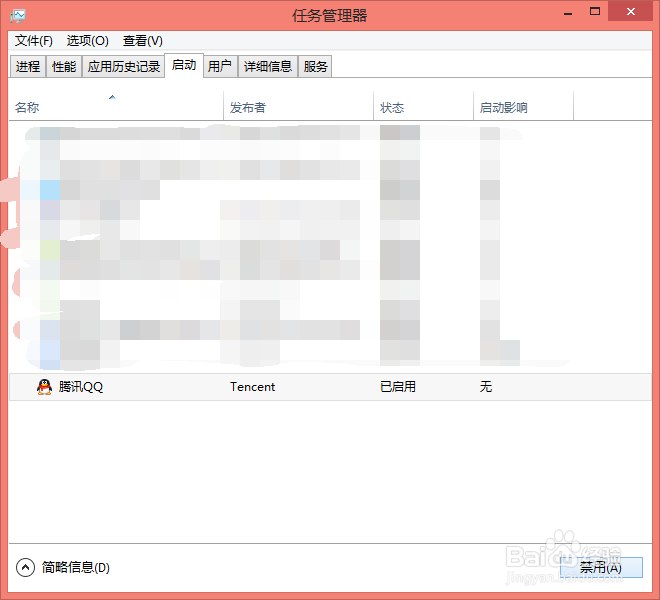The image size is (660, 600).
Task: Switch to the 服务 tab
Action: click(315, 67)
